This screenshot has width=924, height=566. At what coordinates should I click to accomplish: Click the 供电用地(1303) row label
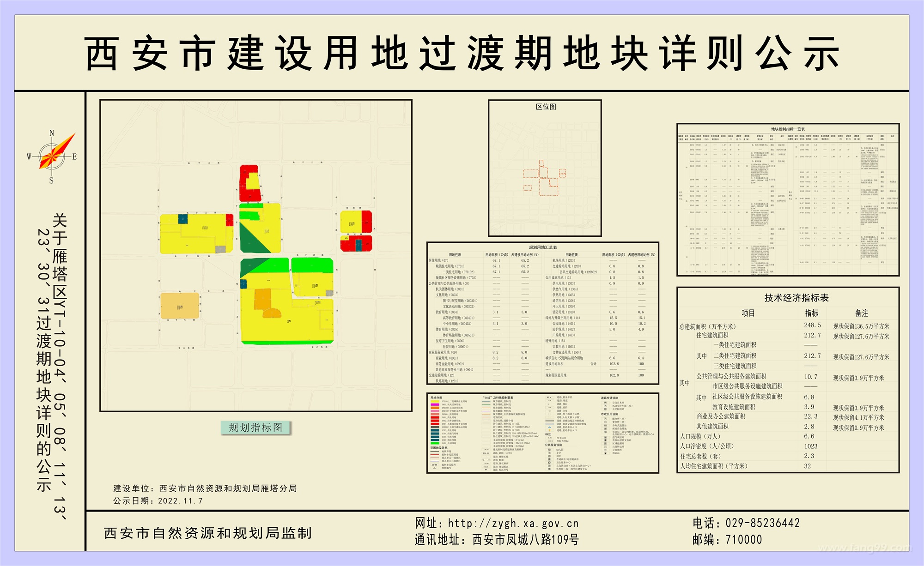[x=564, y=283]
